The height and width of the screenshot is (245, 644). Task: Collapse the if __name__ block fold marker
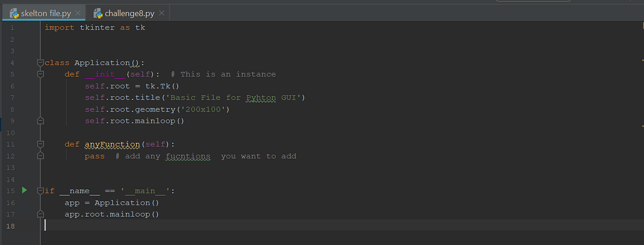pyautogui.click(x=40, y=191)
